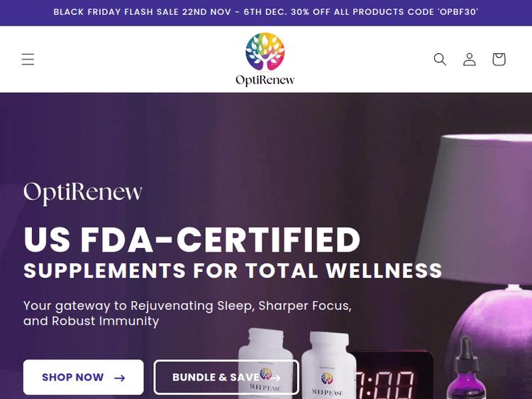Screen dimensions: 532x399
Task: Open the search magnifier icon
Action: [x=440, y=60]
